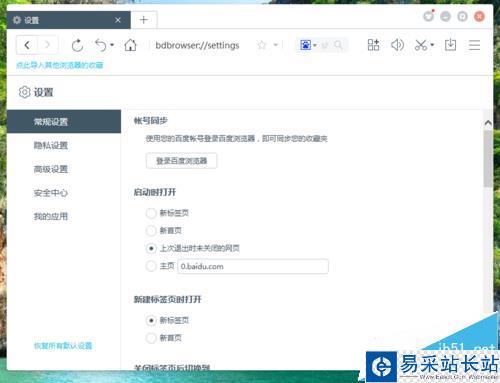Click the bdbrowser://settings address bar

[x=197, y=45]
